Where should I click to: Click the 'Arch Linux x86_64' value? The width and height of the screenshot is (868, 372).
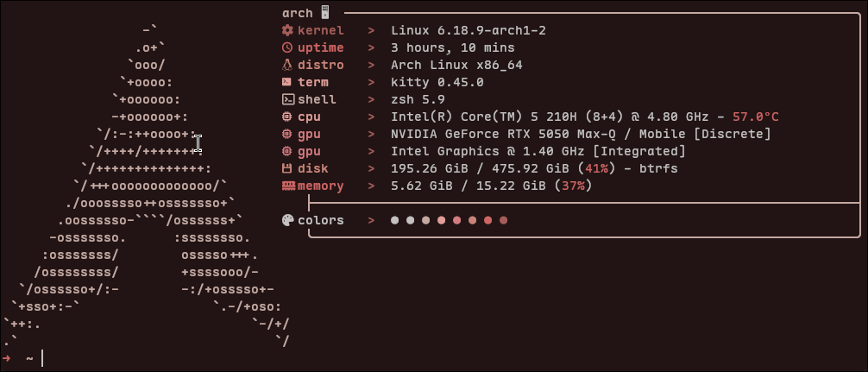[456, 65]
